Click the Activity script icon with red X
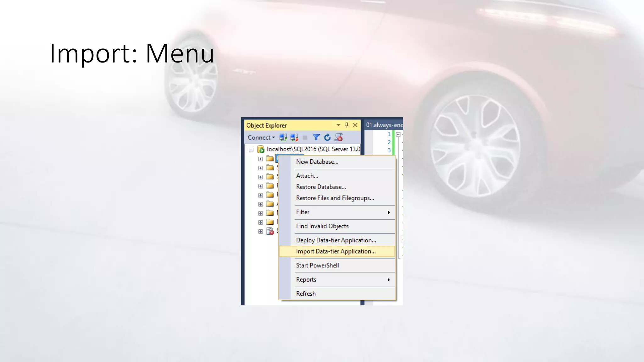 coord(339,137)
